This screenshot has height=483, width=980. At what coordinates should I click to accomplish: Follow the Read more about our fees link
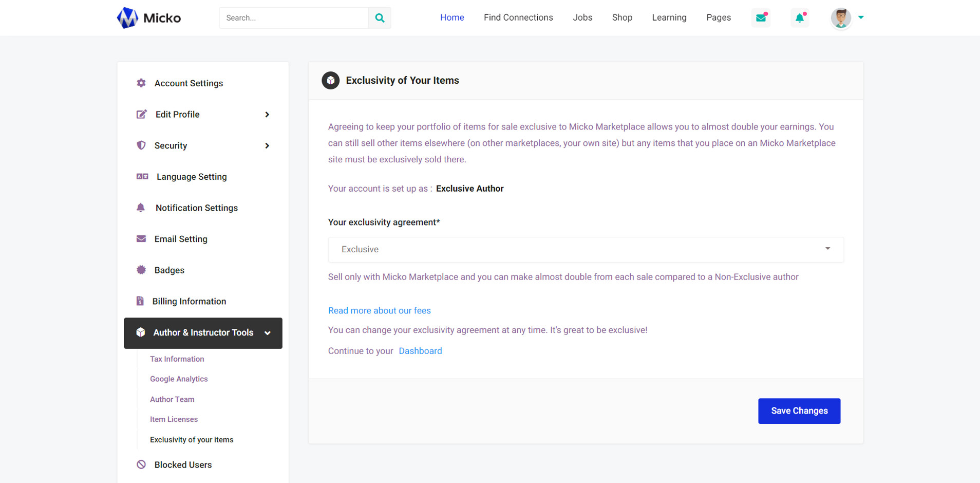379,310
